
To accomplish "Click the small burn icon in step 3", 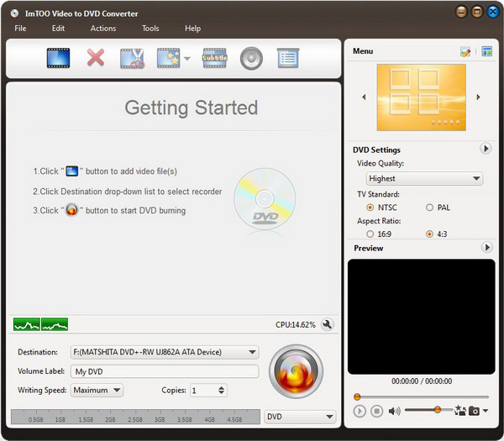I will pos(71,210).
